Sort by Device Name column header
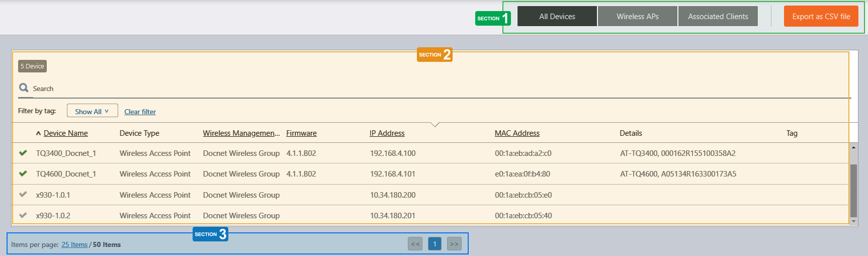The image size is (868, 256). click(65, 133)
